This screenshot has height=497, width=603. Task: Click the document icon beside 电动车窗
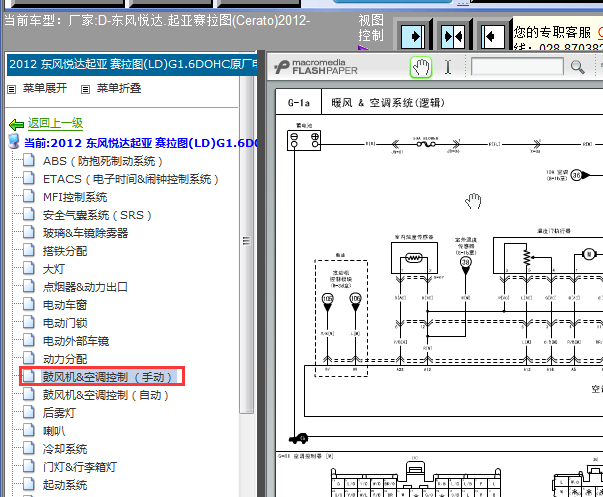tap(28, 304)
